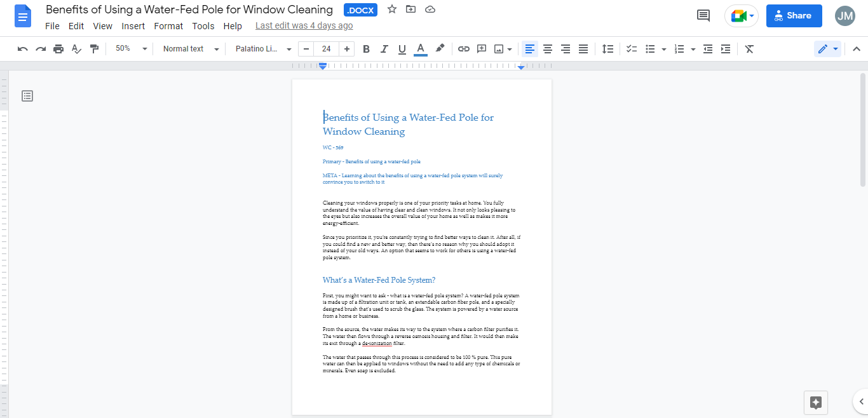Clear formatting icon
This screenshot has width=868, height=418.
pos(749,49)
